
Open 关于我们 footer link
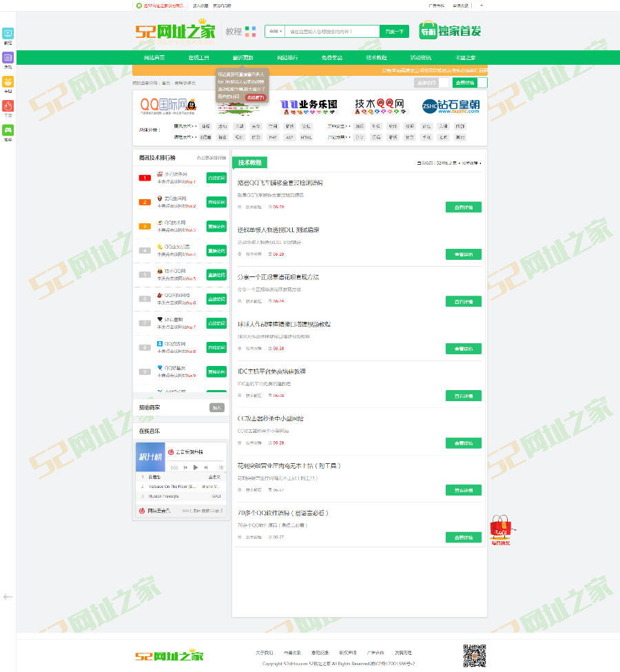pos(265,653)
